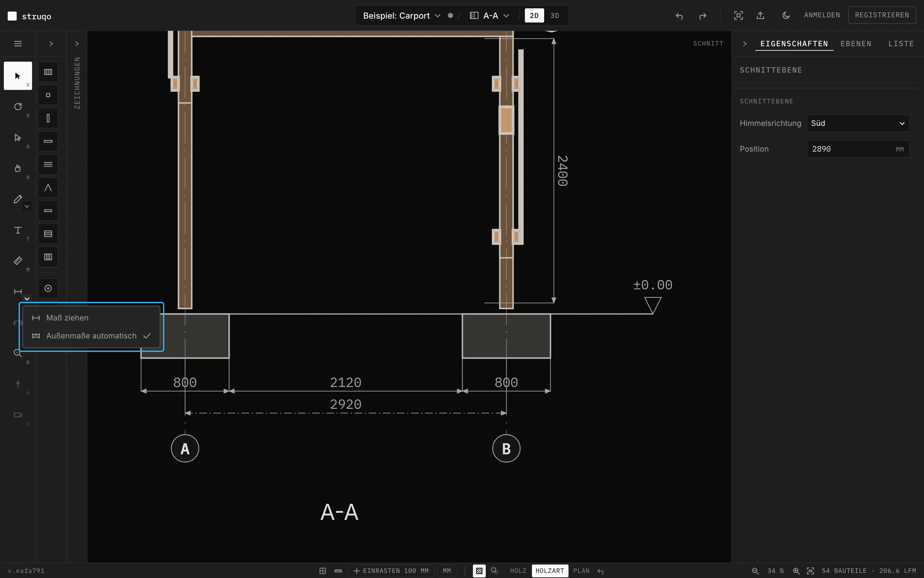
Task: Switch to 2D view
Action: [534, 16]
